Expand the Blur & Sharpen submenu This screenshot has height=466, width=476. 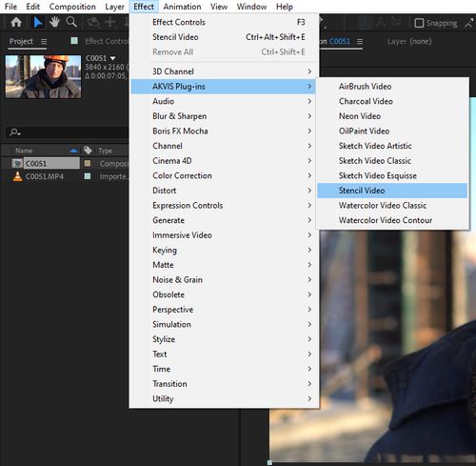[x=224, y=116]
